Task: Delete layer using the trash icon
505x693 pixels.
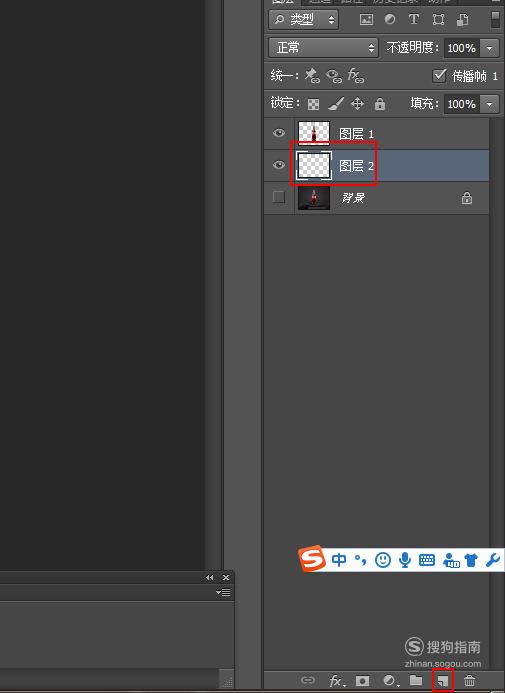Action: coord(469,681)
